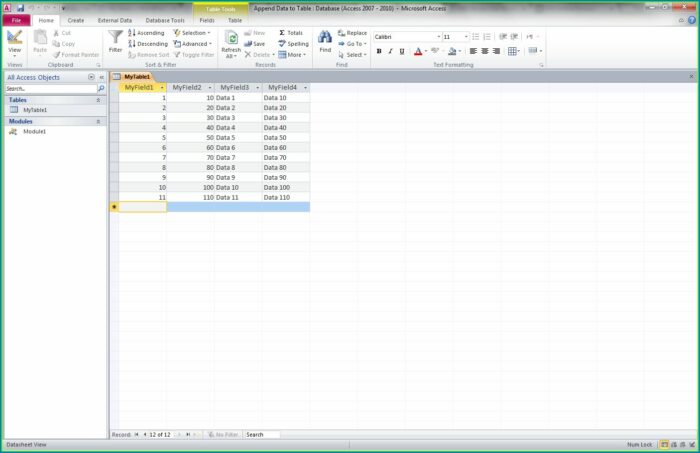Click the record Search box at bottom
Image resolution: width=700 pixels, height=453 pixels.
click(262, 434)
